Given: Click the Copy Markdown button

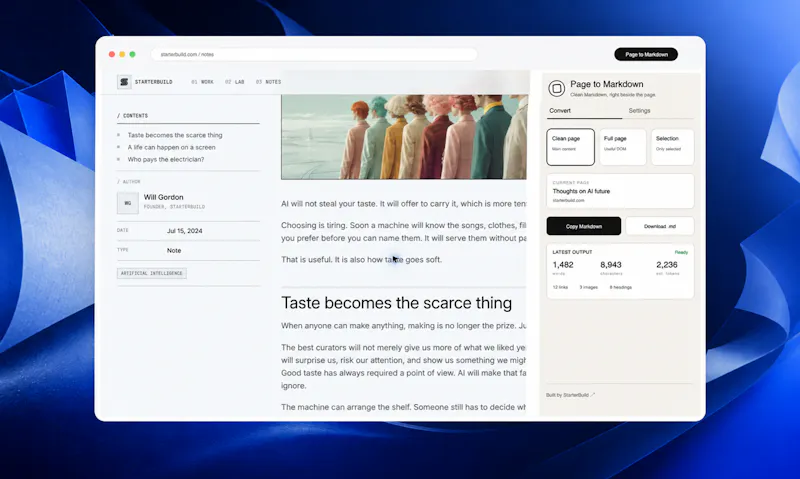Looking at the screenshot, I should click(584, 226).
